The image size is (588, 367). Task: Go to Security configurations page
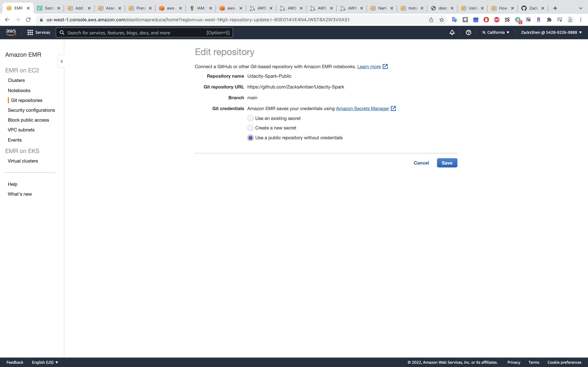pyautogui.click(x=31, y=110)
